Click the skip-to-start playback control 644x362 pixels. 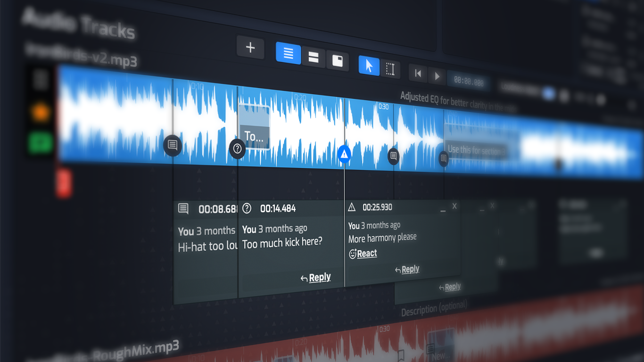click(x=418, y=74)
